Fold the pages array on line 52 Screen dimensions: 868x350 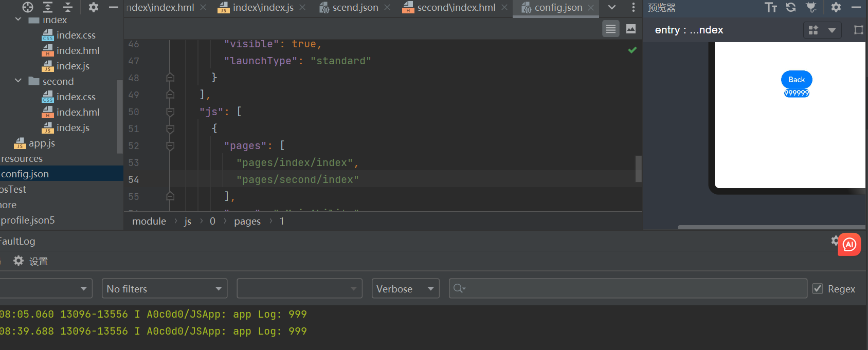click(x=170, y=145)
